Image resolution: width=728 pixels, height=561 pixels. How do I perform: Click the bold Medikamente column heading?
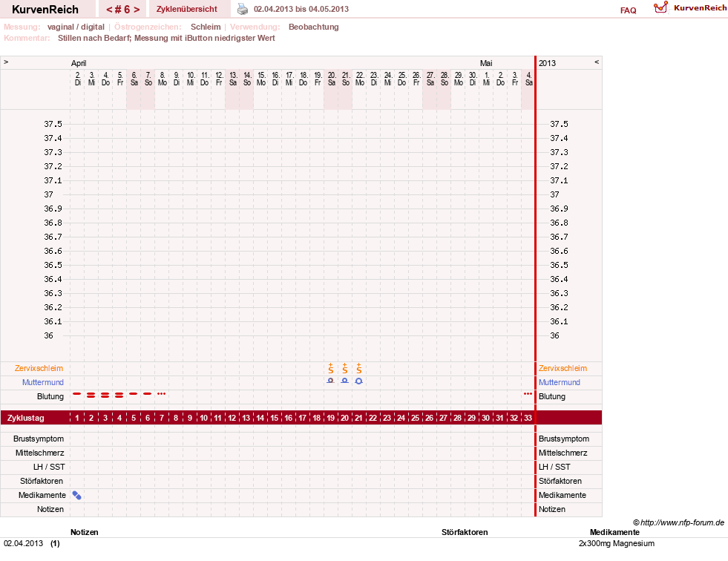(614, 532)
